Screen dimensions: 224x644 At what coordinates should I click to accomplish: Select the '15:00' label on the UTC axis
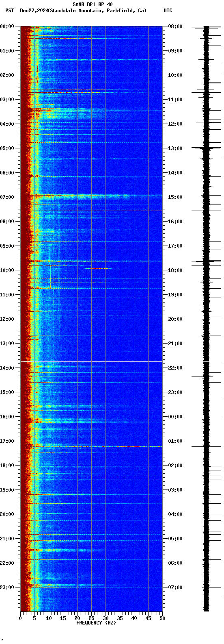(175, 197)
